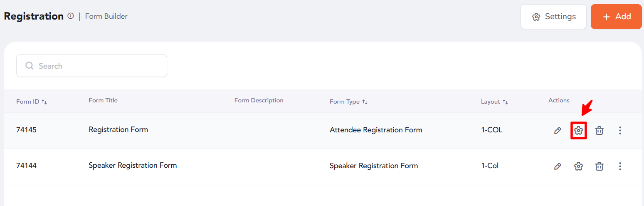Click the info icon beside Registration
The width and height of the screenshot is (644, 206).
(x=71, y=16)
